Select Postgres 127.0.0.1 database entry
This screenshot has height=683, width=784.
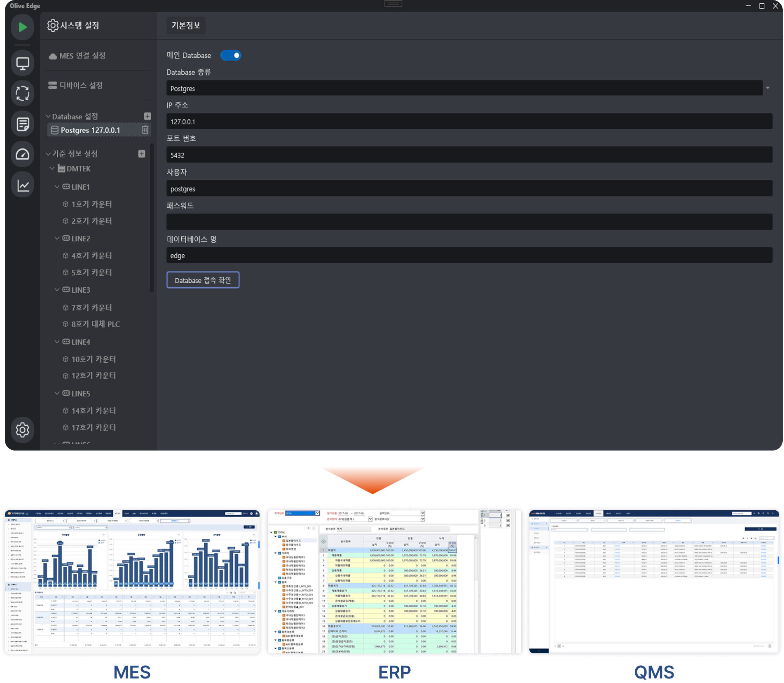(99, 130)
